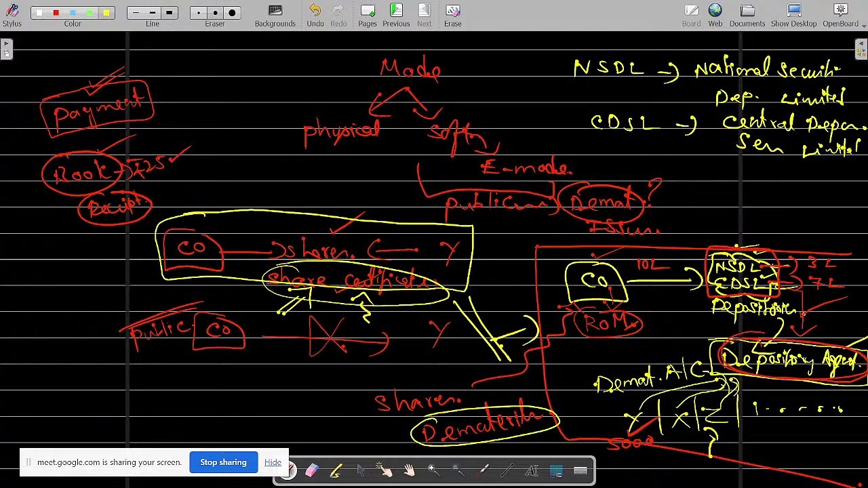
Task: Select the zoom in magnifier tool
Action: click(433, 470)
